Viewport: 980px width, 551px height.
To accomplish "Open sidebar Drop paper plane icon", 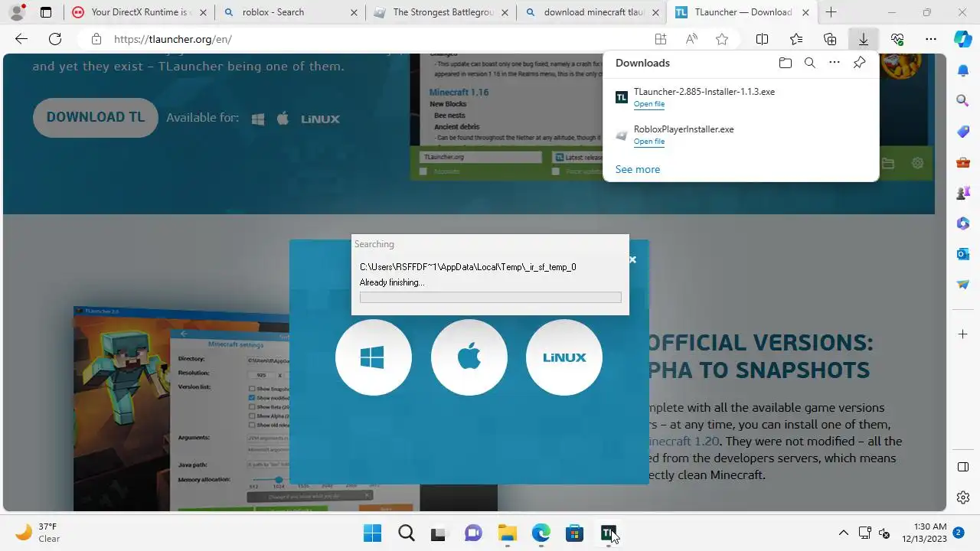I will point(963,285).
